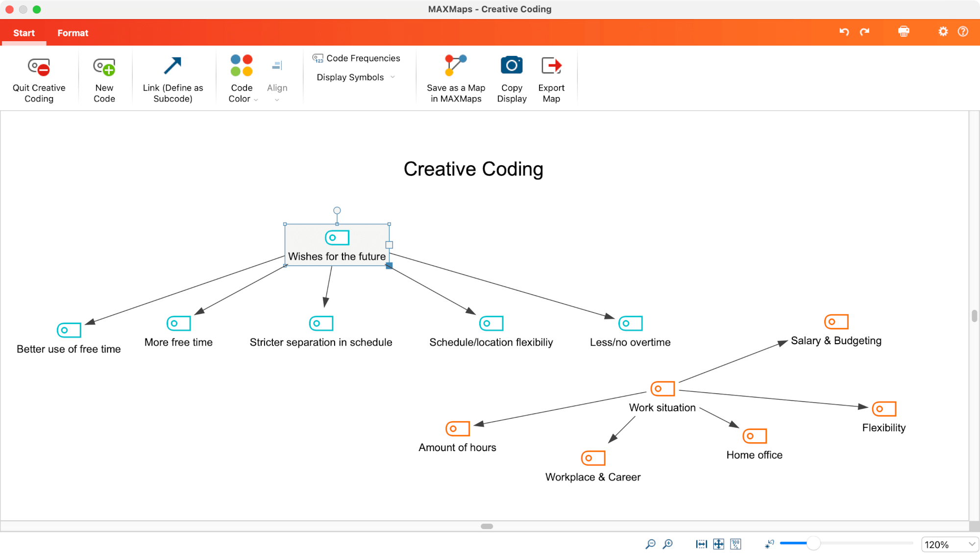This screenshot has width=980, height=557.
Task: Select the Wishes for the future code
Action: pyautogui.click(x=337, y=245)
